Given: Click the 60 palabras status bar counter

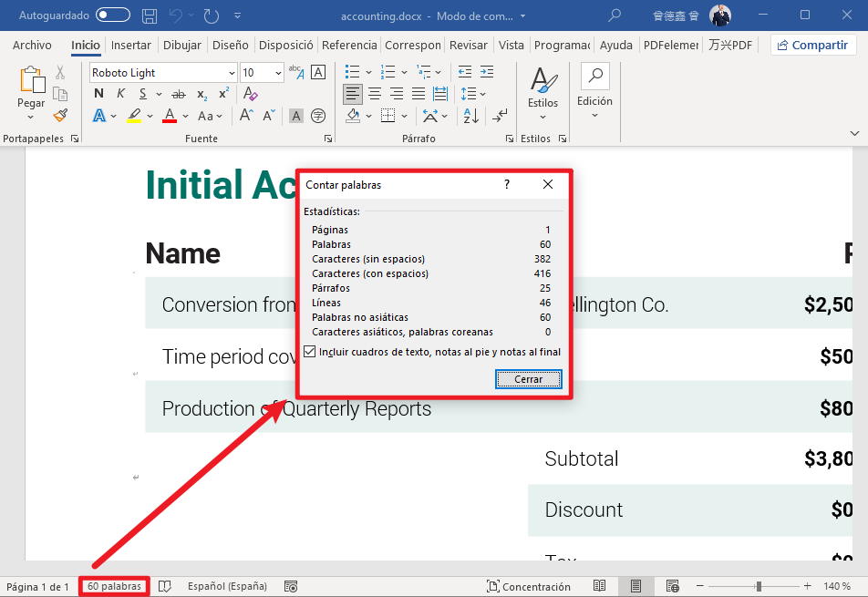Looking at the screenshot, I should click(114, 586).
